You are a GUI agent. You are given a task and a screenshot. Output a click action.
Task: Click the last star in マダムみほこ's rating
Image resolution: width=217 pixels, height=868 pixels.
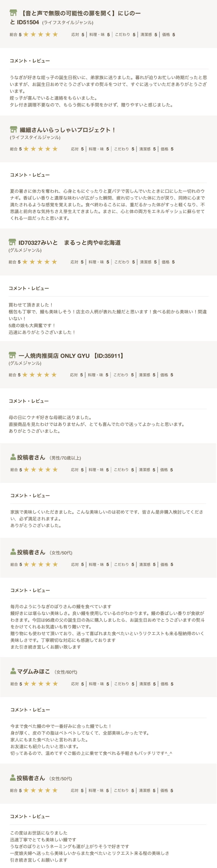point(55,684)
